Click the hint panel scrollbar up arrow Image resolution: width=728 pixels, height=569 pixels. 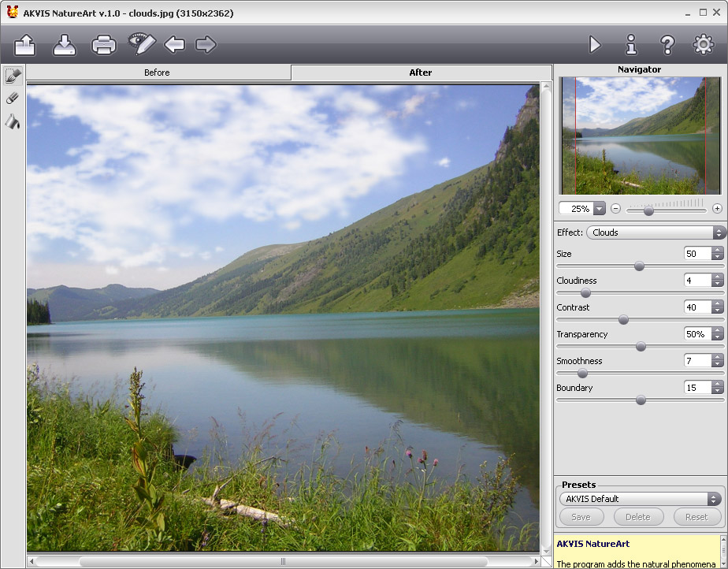tap(723, 539)
